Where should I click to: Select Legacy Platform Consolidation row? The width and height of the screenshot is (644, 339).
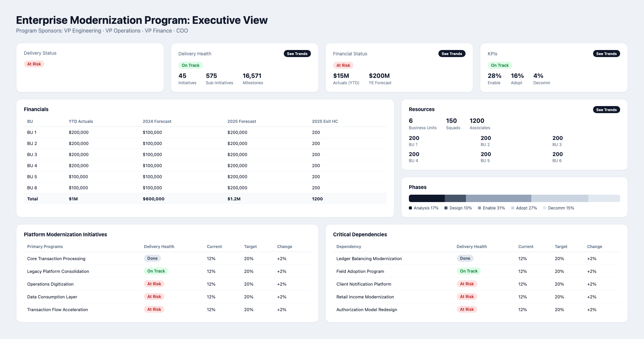coord(167,271)
